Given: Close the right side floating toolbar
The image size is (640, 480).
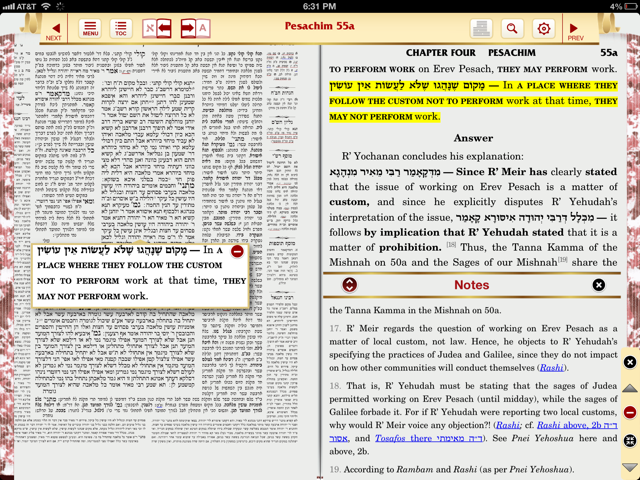Looking at the screenshot, I should (x=630, y=362).
